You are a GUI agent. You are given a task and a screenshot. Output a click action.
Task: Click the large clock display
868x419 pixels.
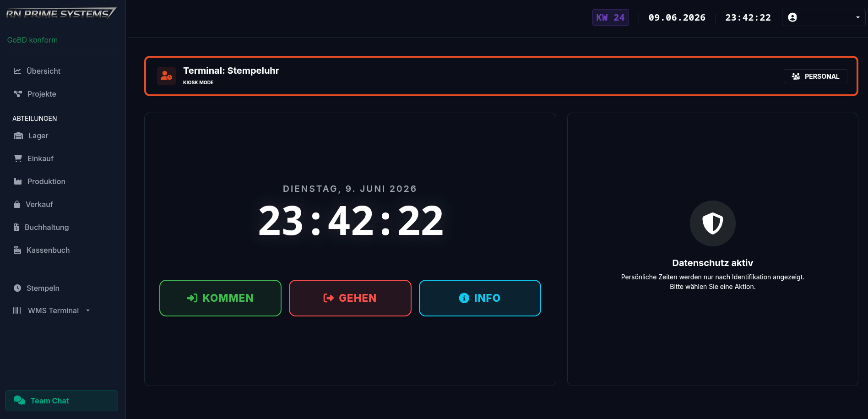[x=351, y=221]
